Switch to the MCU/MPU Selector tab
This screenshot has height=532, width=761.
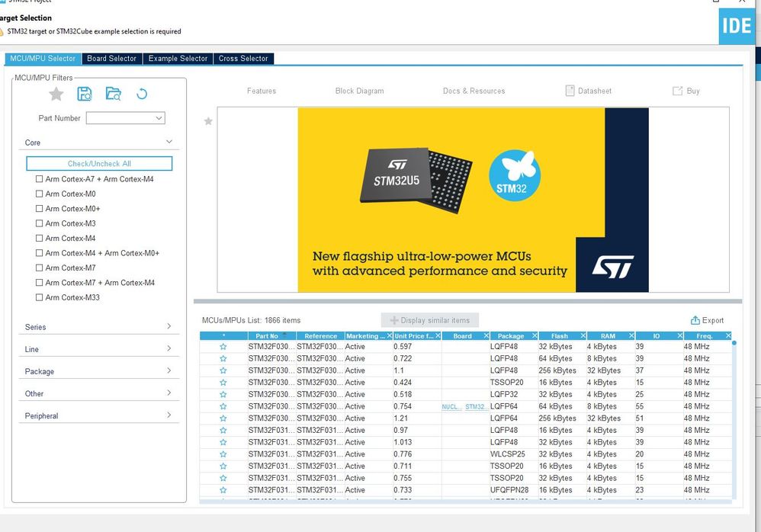click(x=43, y=58)
